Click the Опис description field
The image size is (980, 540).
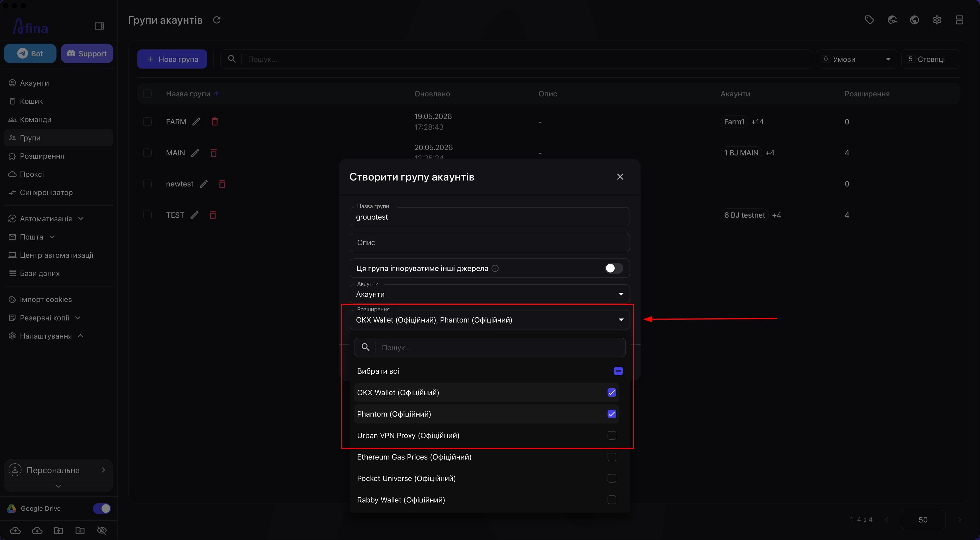coord(489,243)
